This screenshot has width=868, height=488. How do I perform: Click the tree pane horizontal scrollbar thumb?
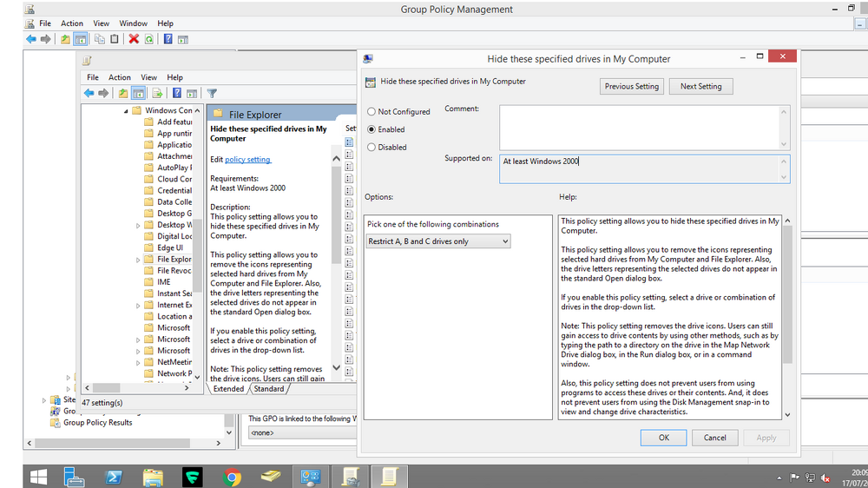[x=106, y=388]
